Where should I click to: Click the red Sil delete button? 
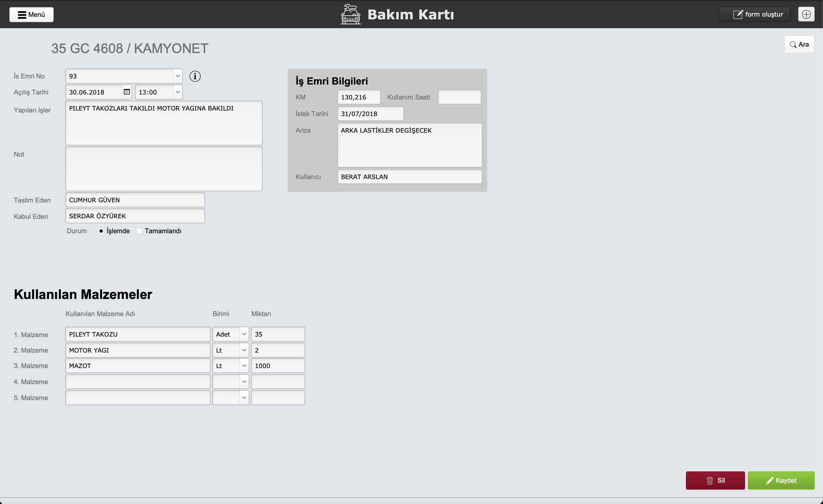(x=715, y=480)
